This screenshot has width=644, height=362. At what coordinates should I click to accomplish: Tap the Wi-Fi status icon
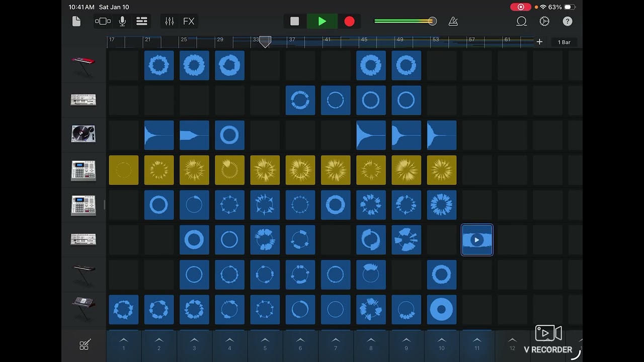pyautogui.click(x=543, y=7)
